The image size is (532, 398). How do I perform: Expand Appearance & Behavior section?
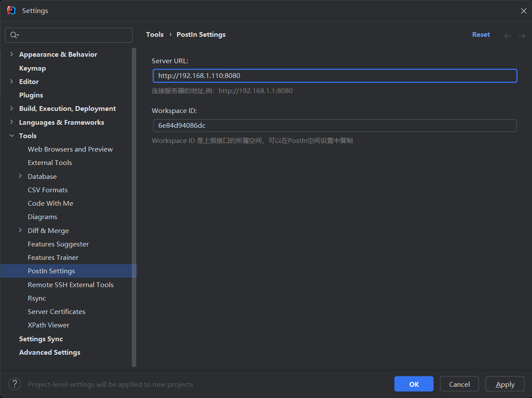(x=12, y=54)
